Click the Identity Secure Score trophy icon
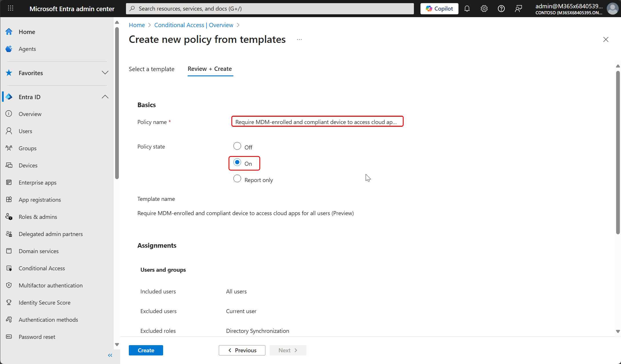The image size is (621, 364). (x=9, y=302)
